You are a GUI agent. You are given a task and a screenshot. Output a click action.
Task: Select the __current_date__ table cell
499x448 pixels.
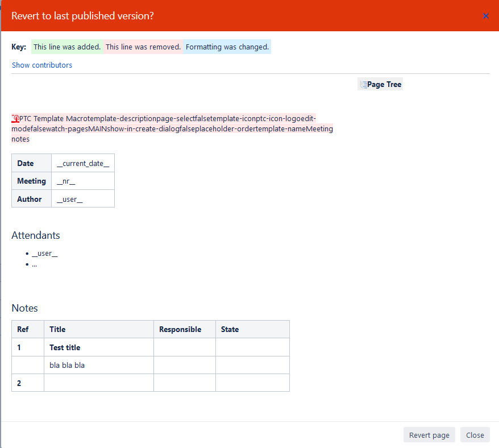(x=83, y=163)
